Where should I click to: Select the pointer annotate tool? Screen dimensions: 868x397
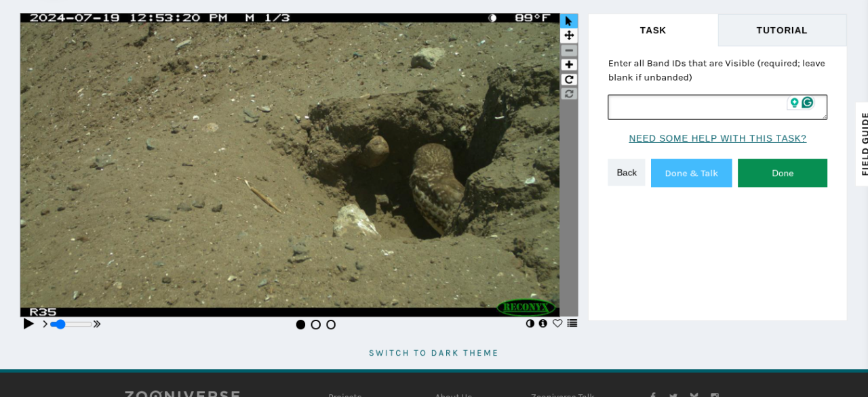click(569, 21)
